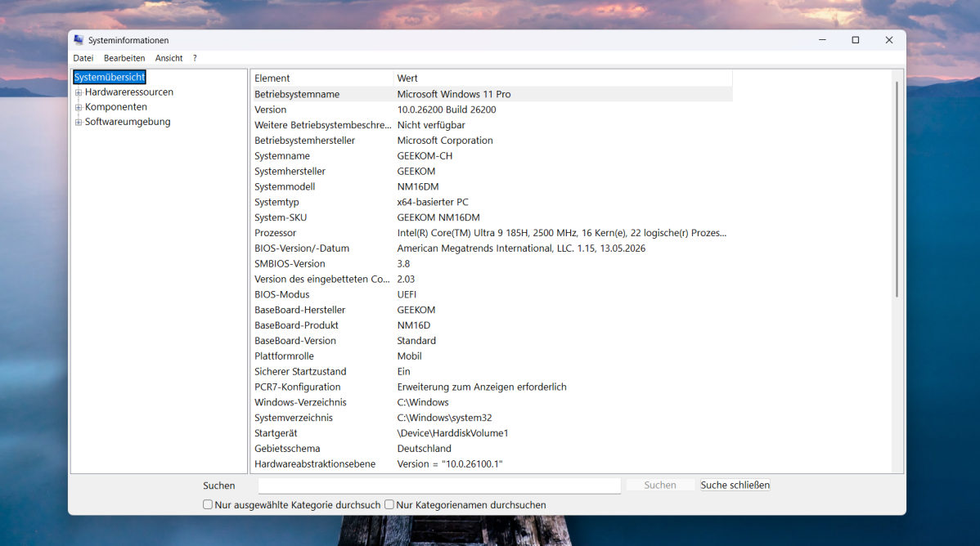Click the Microsoft Windows 11 Pro value
The height and width of the screenshot is (546, 980).
pyautogui.click(x=454, y=94)
